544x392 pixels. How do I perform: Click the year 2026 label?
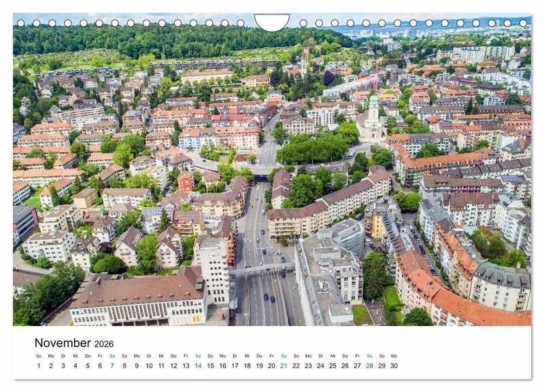click(x=104, y=344)
